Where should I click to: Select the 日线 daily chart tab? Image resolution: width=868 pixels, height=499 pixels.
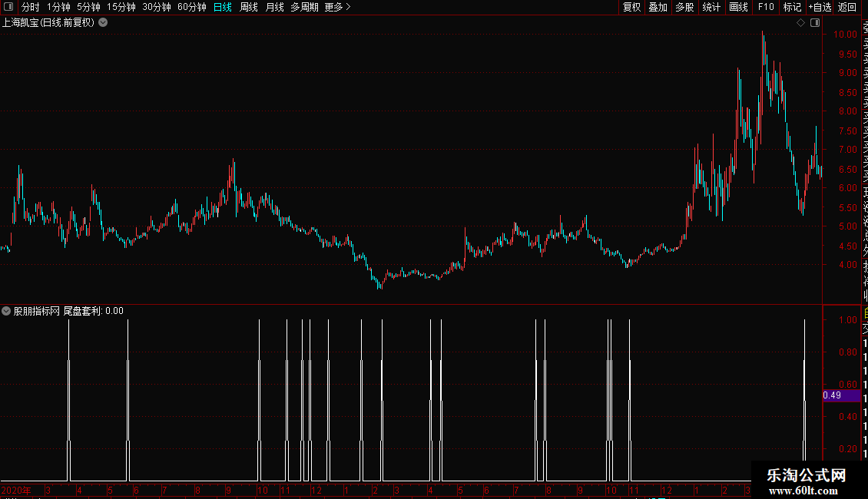[x=223, y=7]
